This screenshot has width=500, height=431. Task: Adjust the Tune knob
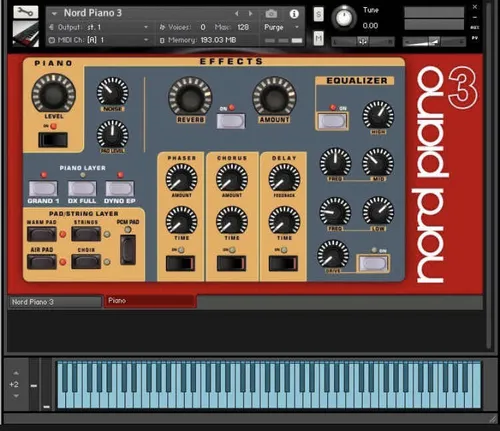344,17
